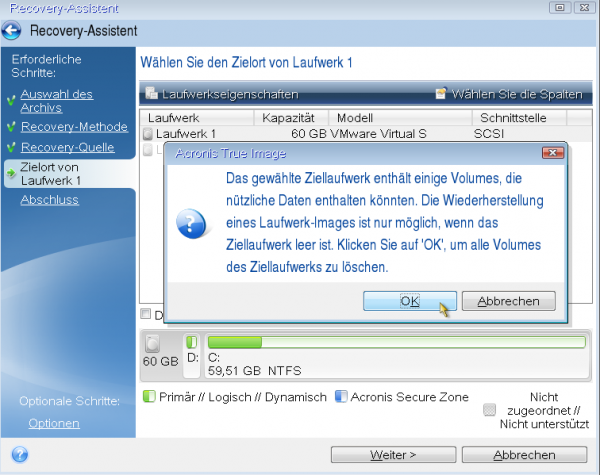The height and width of the screenshot is (475, 600).
Task: Confirm deletion with the OK button
Action: point(409,300)
